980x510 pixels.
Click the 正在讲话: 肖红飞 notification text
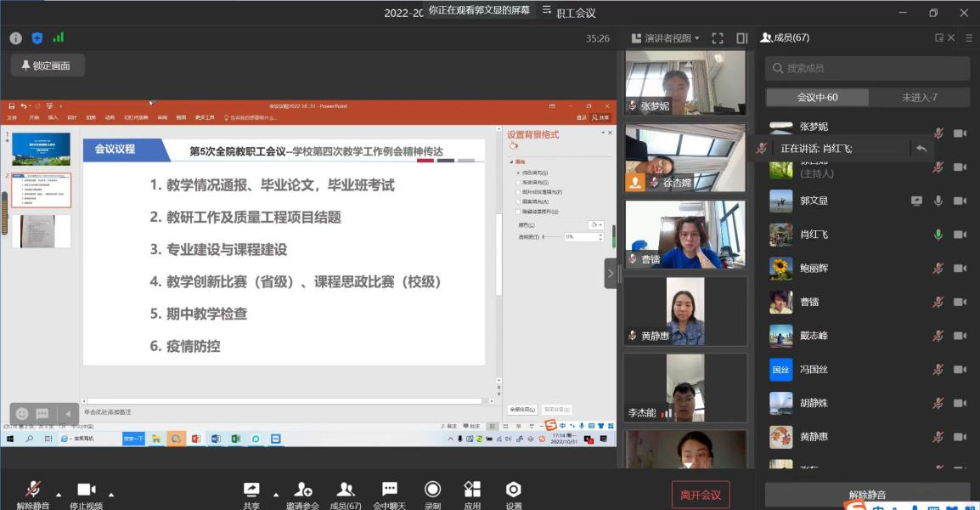[816, 148]
